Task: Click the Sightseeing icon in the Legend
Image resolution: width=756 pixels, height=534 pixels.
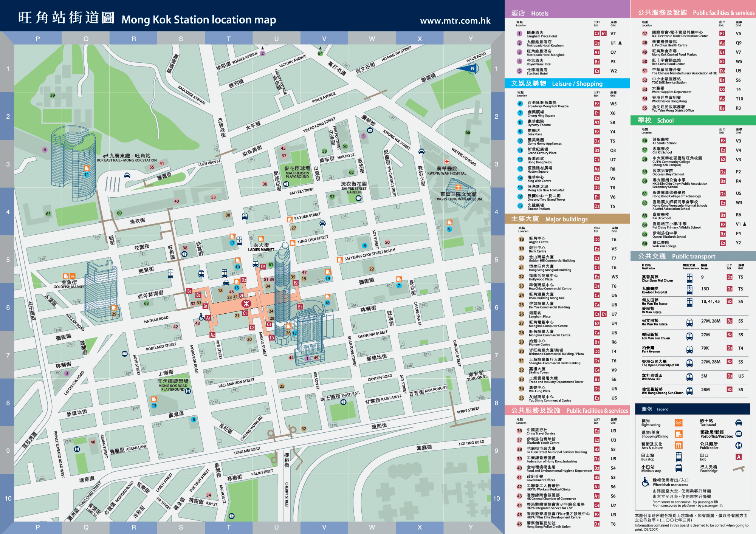Action: pos(679,423)
